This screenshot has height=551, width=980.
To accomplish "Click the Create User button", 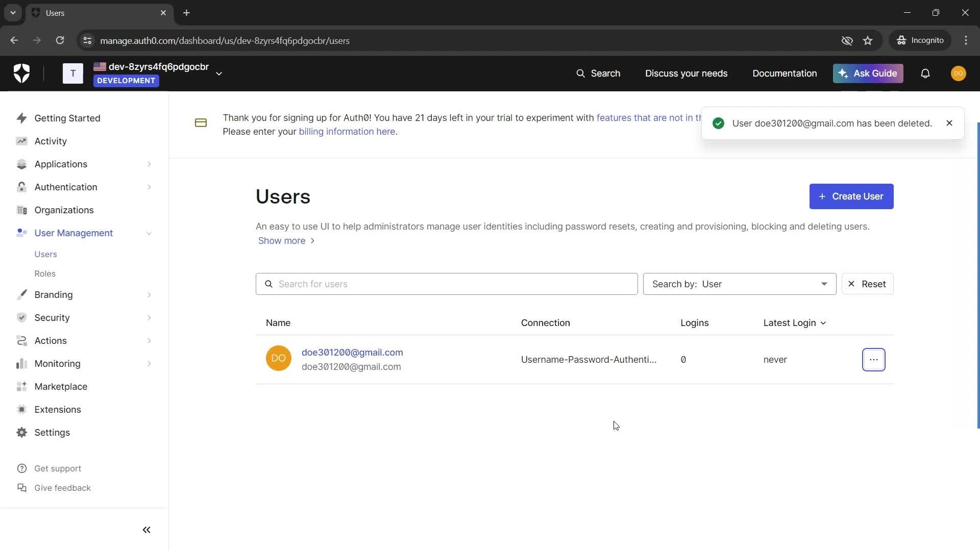I will [851, 196].
